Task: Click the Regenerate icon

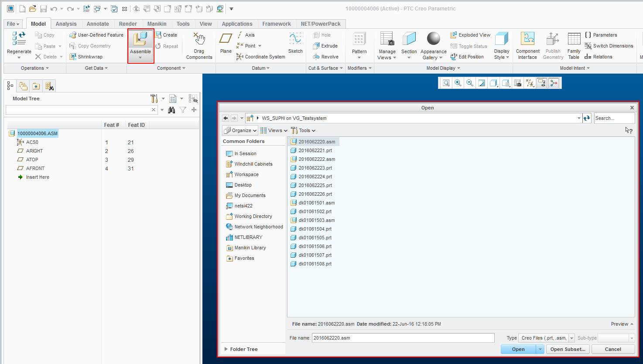Action: tap(19, 43)
